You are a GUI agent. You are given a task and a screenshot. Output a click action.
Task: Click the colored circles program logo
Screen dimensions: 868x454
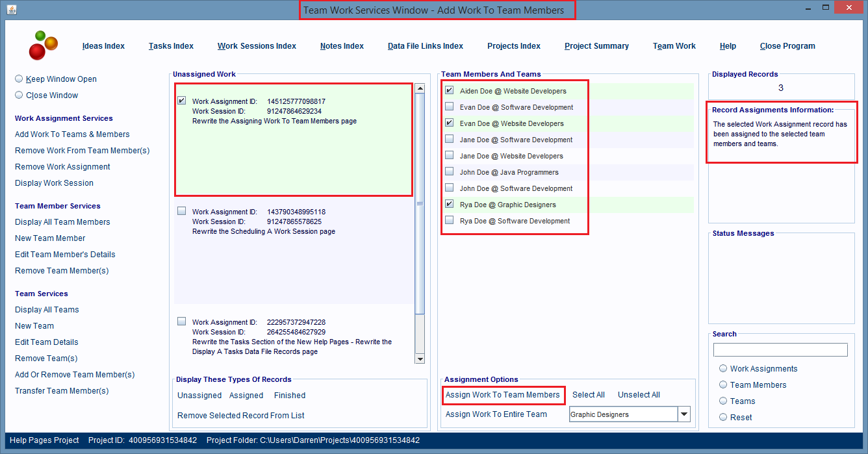click(43, 45)
